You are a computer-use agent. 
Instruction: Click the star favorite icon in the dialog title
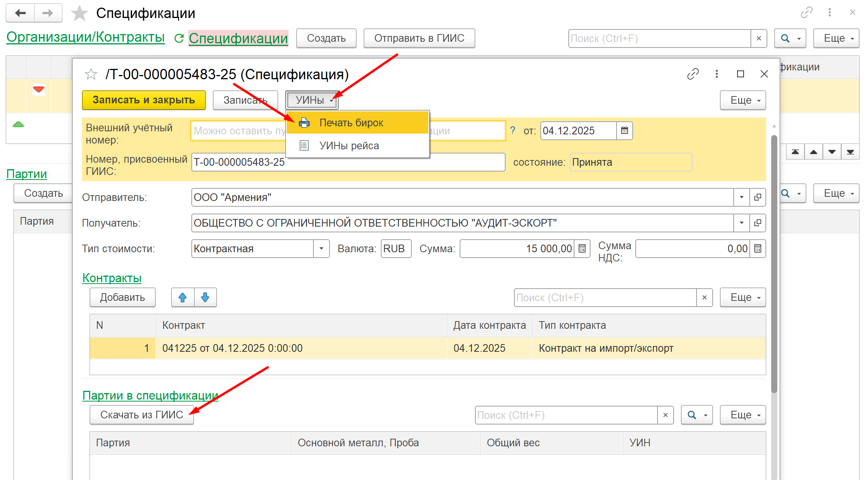[x=91, y=74]
